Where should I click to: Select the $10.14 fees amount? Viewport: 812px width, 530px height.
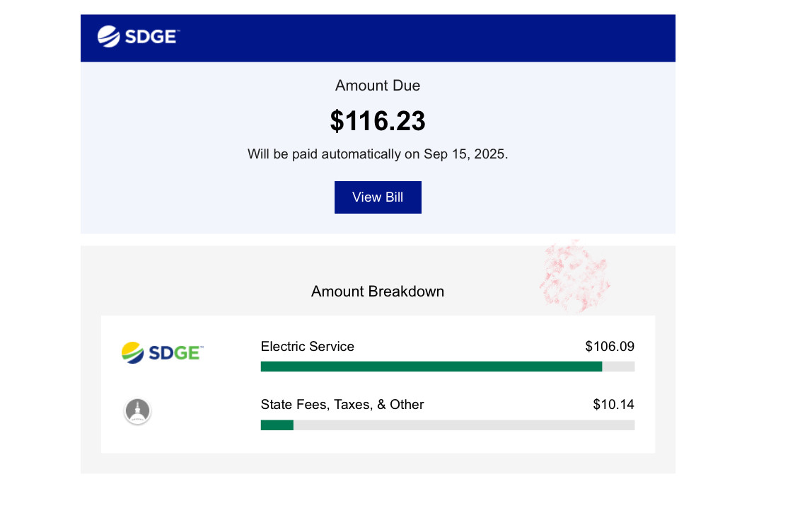click(613, 405)
